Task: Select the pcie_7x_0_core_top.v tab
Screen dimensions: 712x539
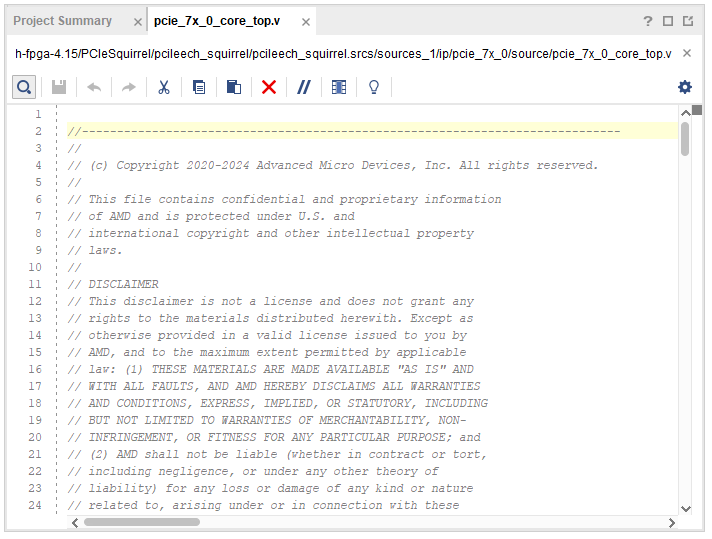Action: pyautogui.click(x=217, y=21)
